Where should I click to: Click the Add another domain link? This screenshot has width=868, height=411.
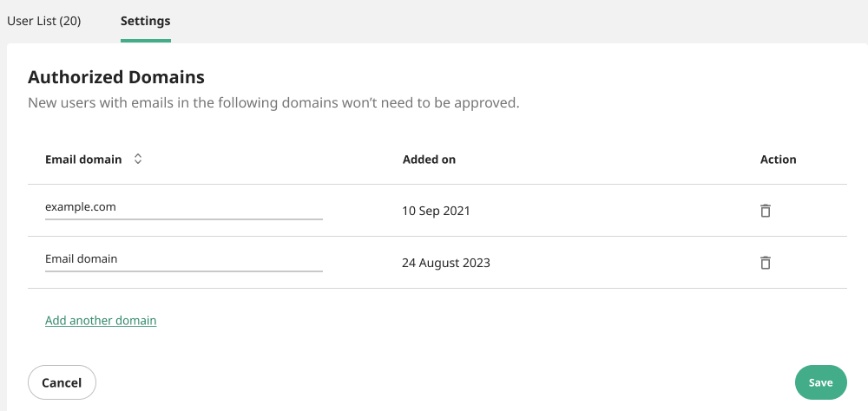pyautogui.click(x=101, y=320)
